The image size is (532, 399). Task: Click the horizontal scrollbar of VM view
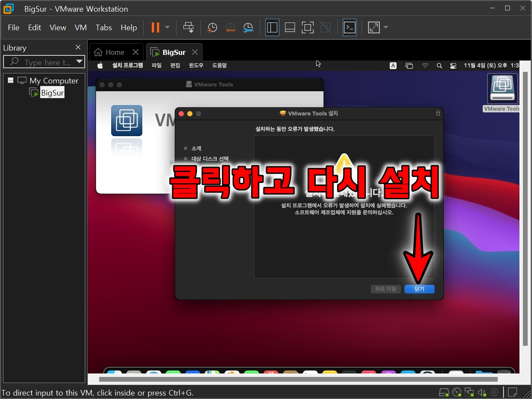pos(298,379)
